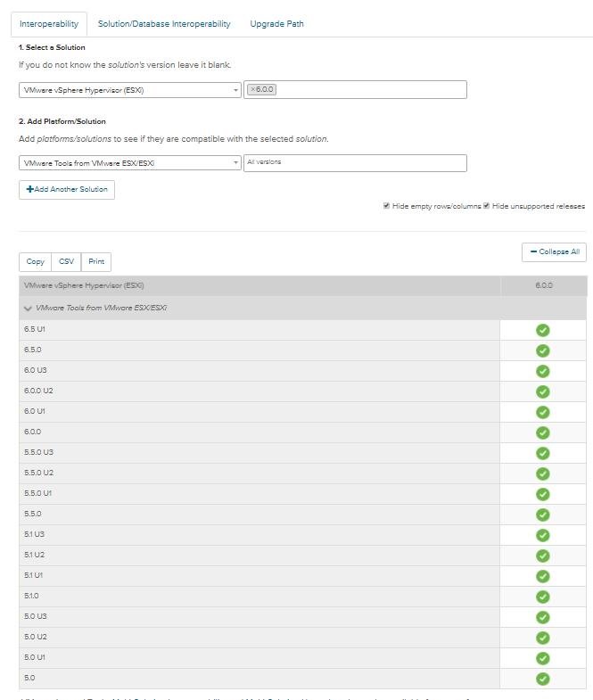Click the All versions input field
This screenshot has height=700, width=593.
click(355, 163)
